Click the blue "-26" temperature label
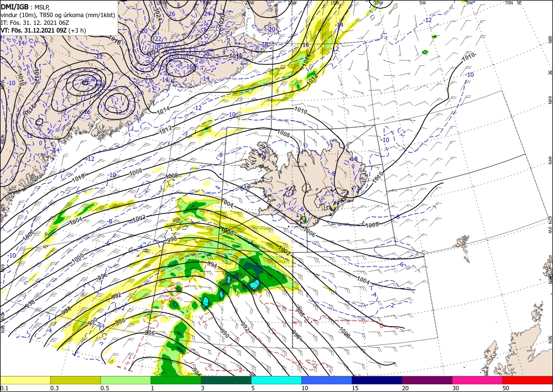Image resolution: width=553 pixels, height=392 pixels. [171, 14]
